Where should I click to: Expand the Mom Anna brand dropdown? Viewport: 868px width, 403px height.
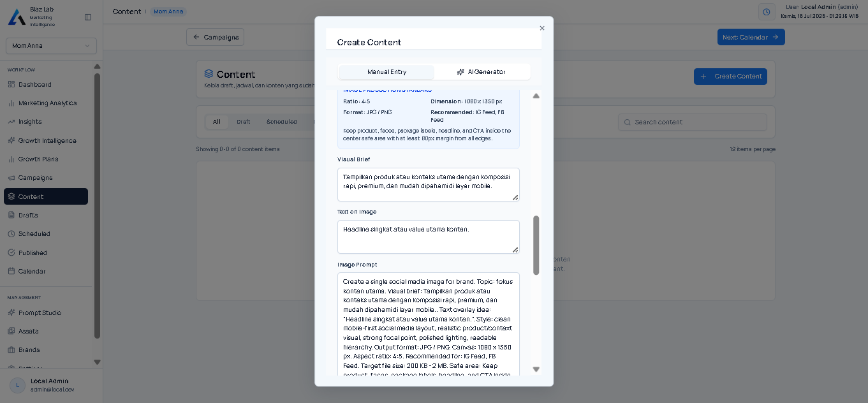click(x=51, y=46)
